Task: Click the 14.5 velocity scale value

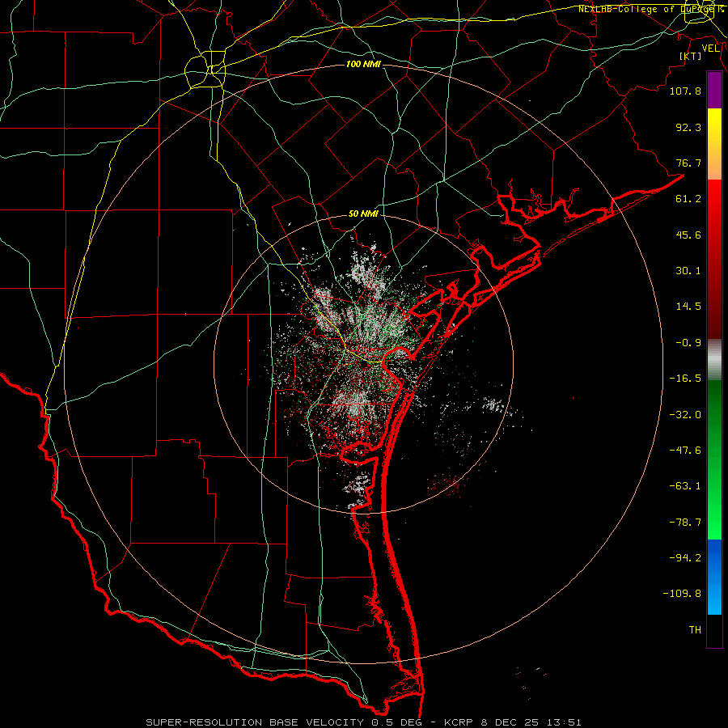Action: 688,307
